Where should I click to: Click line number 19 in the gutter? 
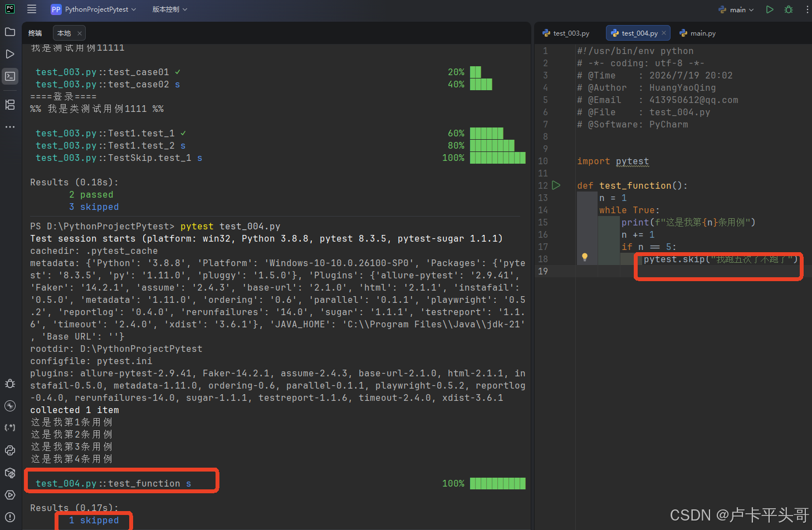543,272
